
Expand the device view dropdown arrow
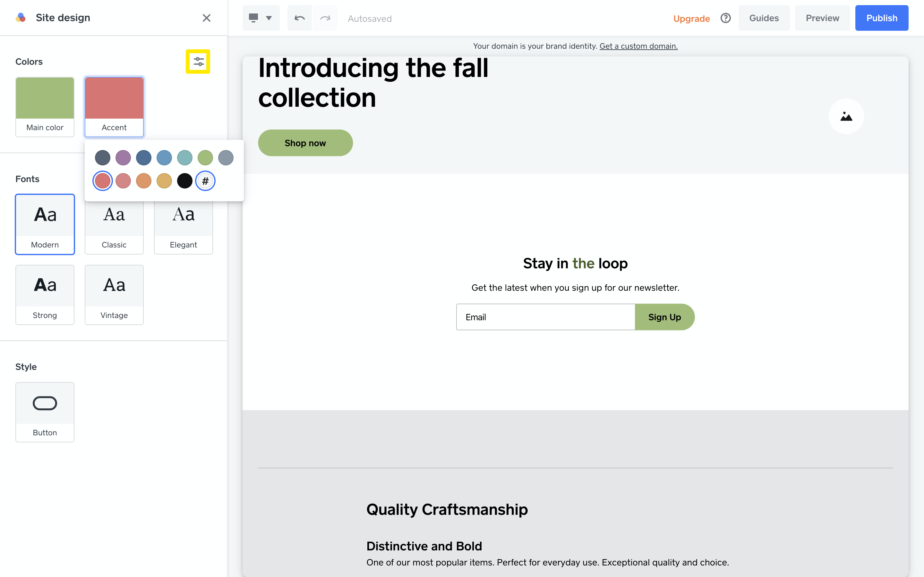coord(269,18)
